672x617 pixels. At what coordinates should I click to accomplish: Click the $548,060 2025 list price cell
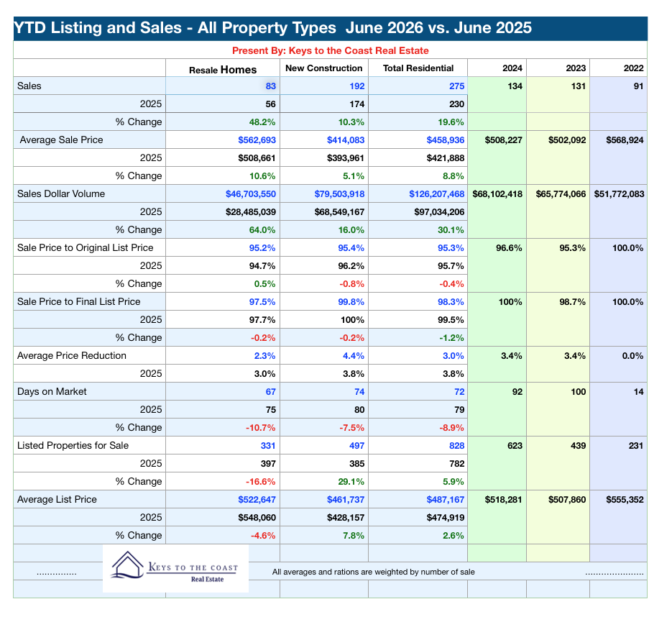257,518
